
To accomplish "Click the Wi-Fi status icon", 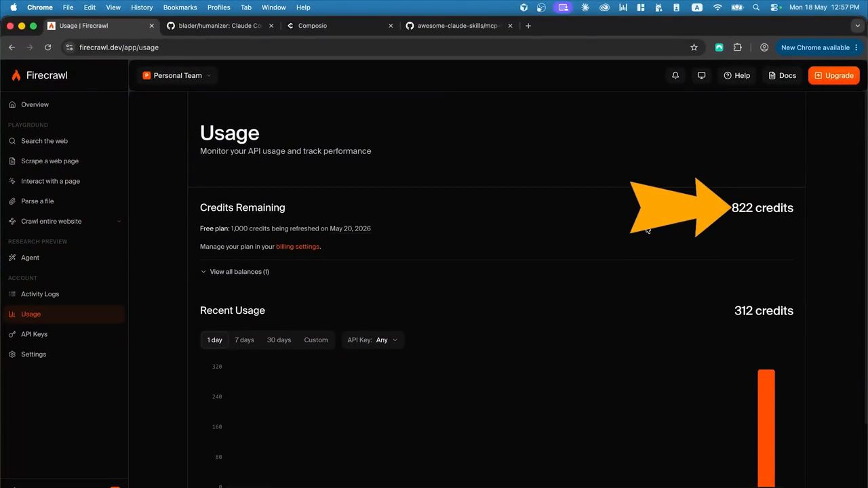I will [717, 7].
